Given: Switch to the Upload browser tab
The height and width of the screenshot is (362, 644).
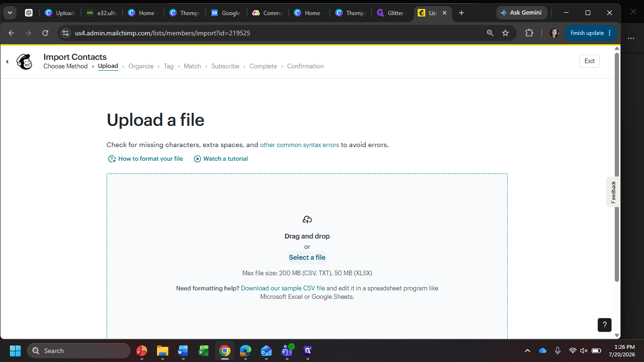Looking at the screenshot, I should 60,13.
